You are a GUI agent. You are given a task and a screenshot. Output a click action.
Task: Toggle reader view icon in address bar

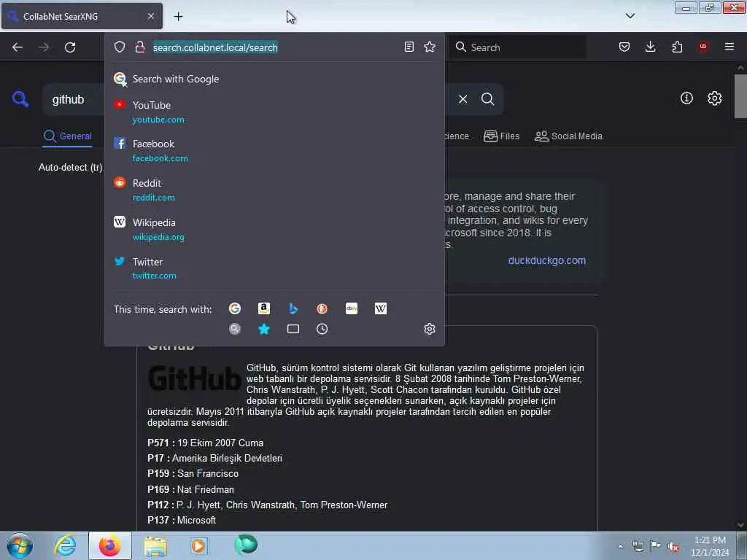pos(409,47)
